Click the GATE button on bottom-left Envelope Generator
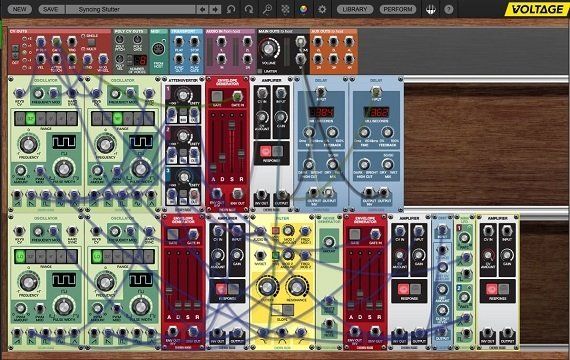The height and width of the screenshot is (360, 570). 172,234
